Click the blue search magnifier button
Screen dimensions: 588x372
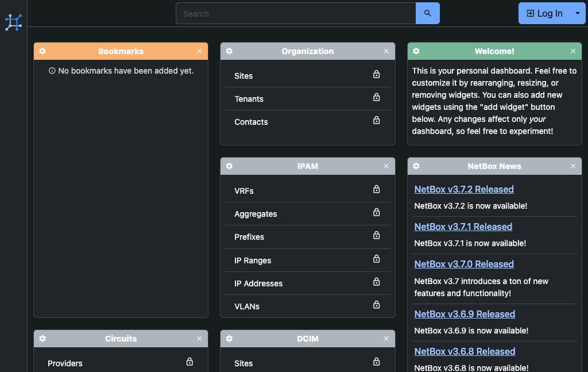coord(427,14)
